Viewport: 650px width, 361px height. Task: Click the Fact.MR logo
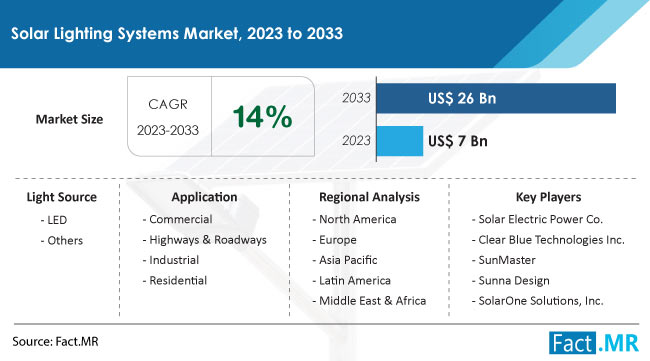click(594, 343)
